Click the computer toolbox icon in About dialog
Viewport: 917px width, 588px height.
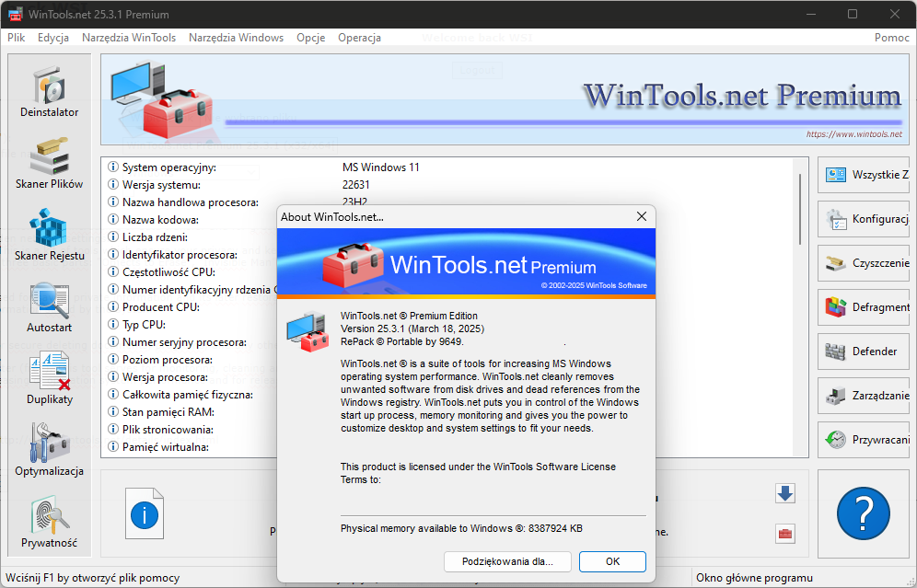(x=308, y=331)
